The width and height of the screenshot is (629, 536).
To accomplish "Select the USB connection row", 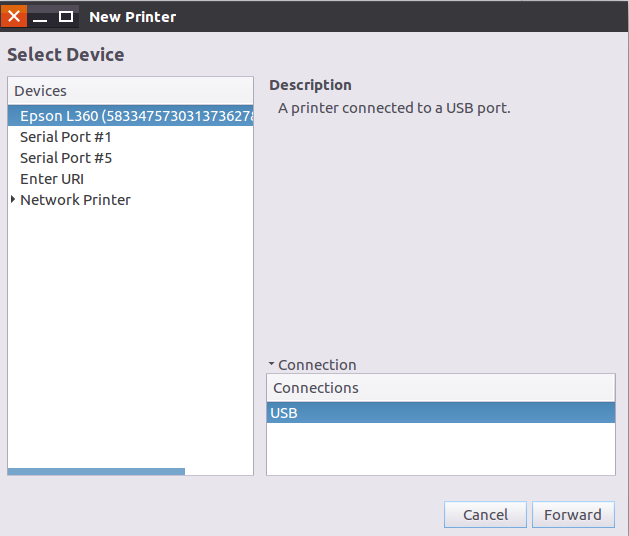I will coord(440,413).
